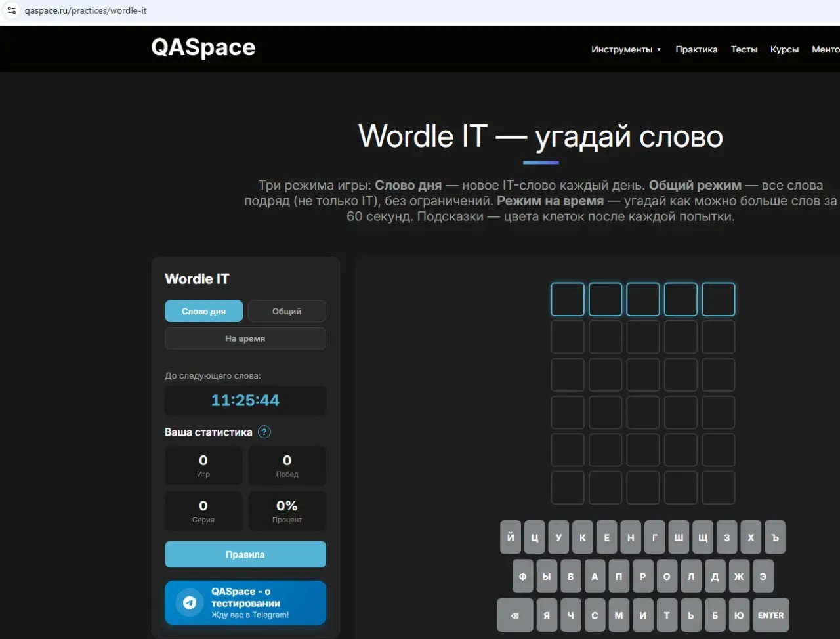Open the Практика menu item
840x639 pixels.
(x=696, y=49)
